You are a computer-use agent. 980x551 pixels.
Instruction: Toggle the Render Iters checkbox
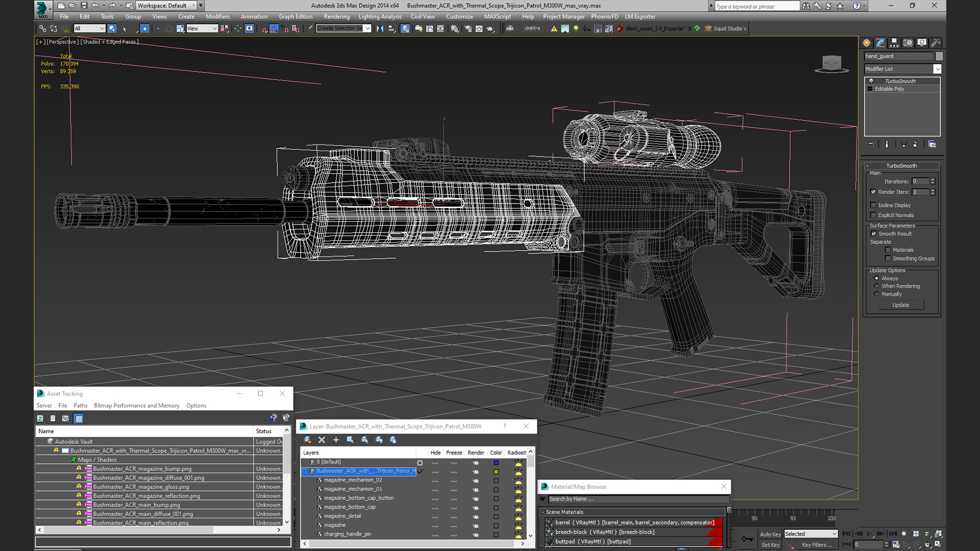pyautogui.click(x=873, y=192)
